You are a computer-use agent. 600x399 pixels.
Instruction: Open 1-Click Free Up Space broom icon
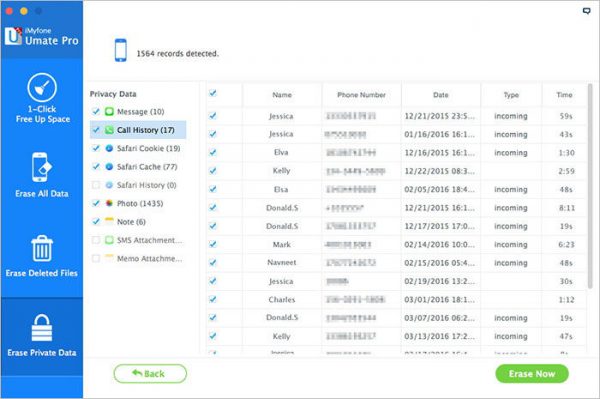tap(42, 88)
